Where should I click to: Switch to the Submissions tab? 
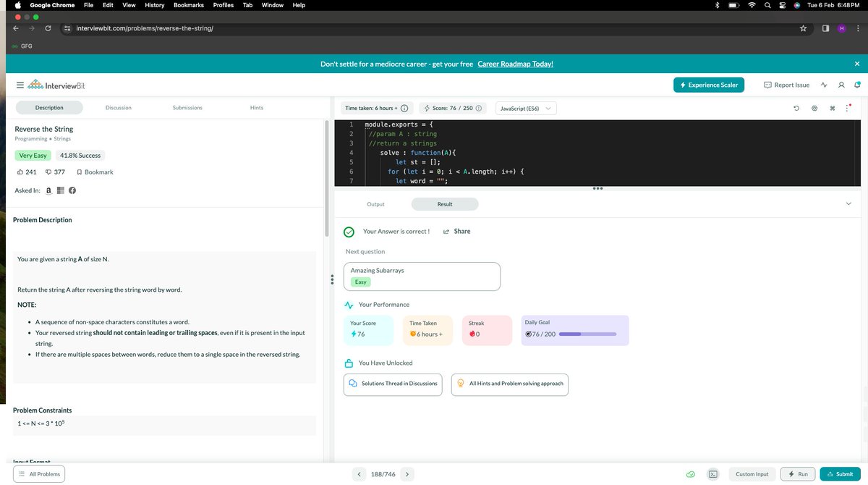[187, 108]
